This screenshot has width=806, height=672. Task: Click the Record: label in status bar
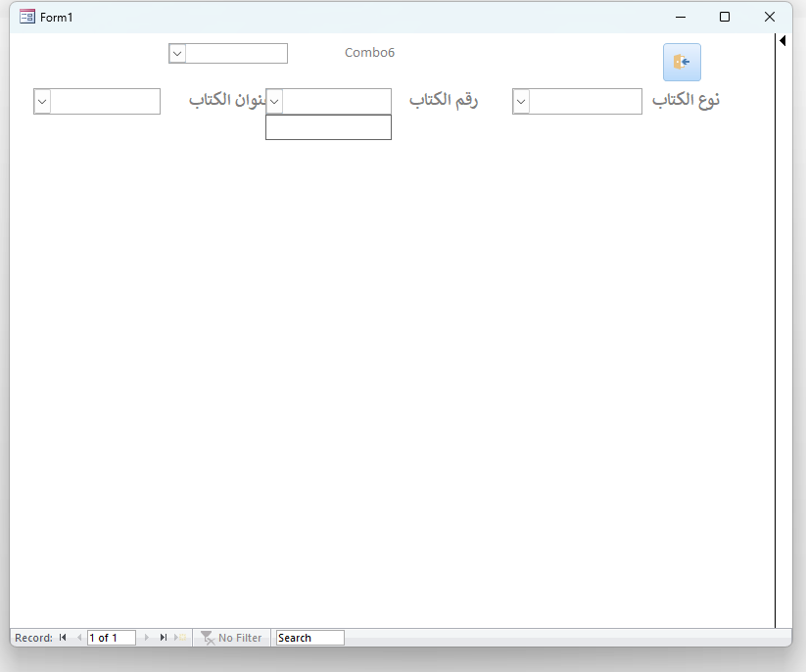pos(33,638)
